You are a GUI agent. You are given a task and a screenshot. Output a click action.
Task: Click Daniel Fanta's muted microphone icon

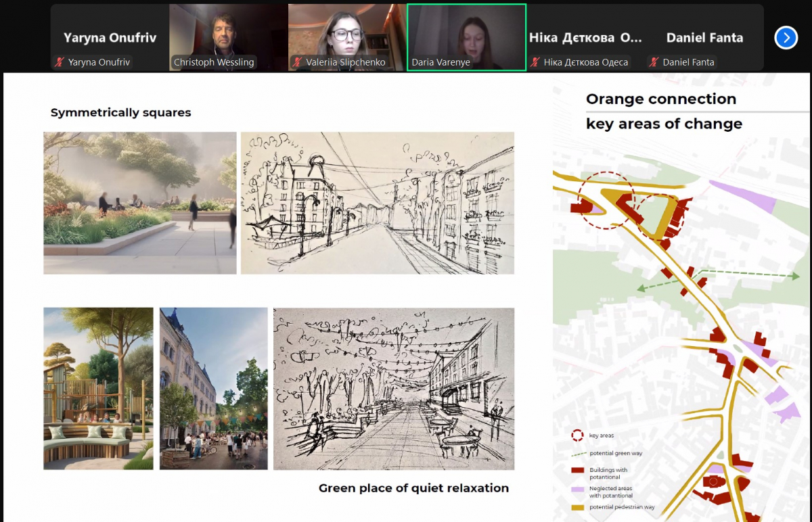coord(654,62)
